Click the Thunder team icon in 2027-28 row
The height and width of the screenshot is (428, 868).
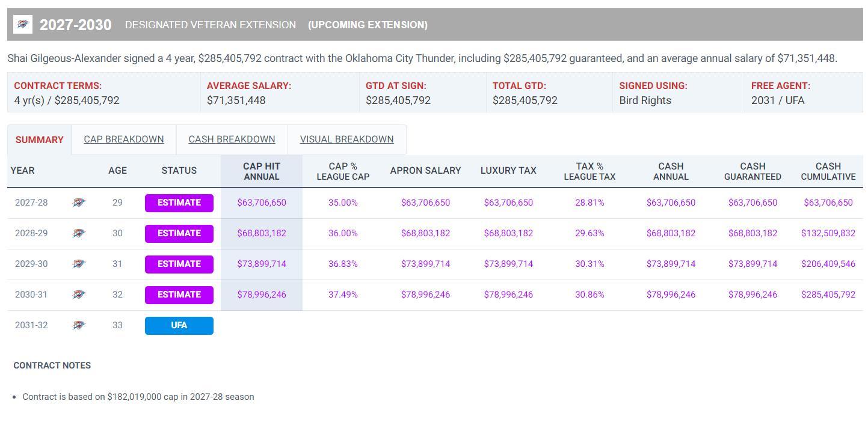click(x=79, y=203)
